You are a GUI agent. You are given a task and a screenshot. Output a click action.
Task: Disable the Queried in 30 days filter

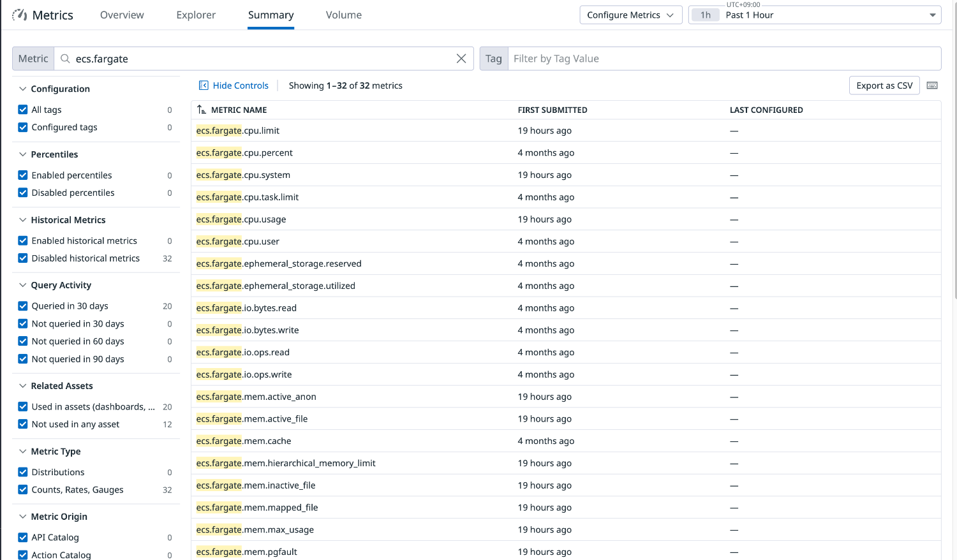[x=22, y=306]
